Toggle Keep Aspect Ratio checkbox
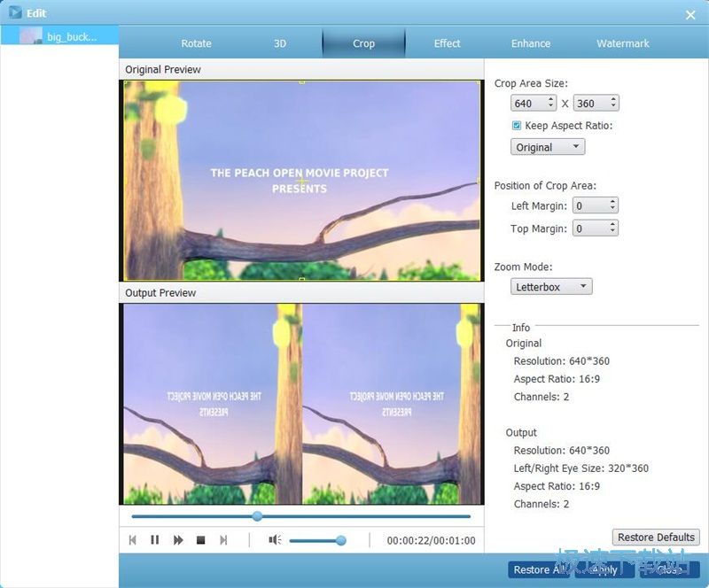 tap(517, 125)
